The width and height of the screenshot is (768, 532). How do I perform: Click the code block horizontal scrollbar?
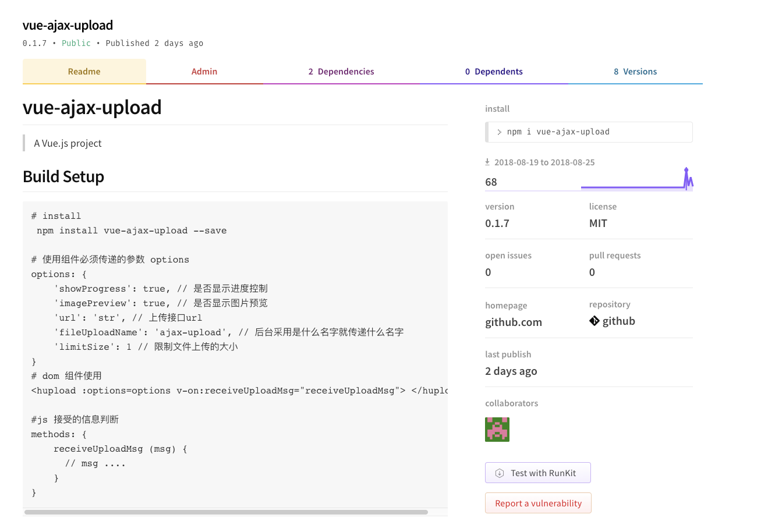coord(226,512)
